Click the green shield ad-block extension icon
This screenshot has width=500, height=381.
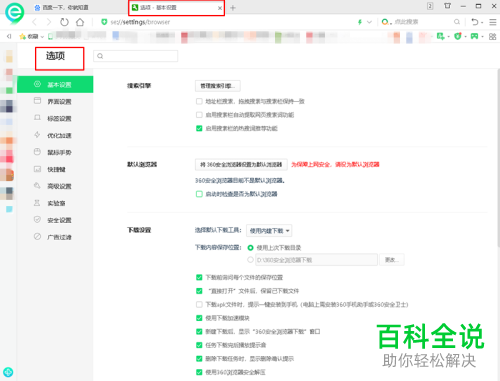coord(458,36)
